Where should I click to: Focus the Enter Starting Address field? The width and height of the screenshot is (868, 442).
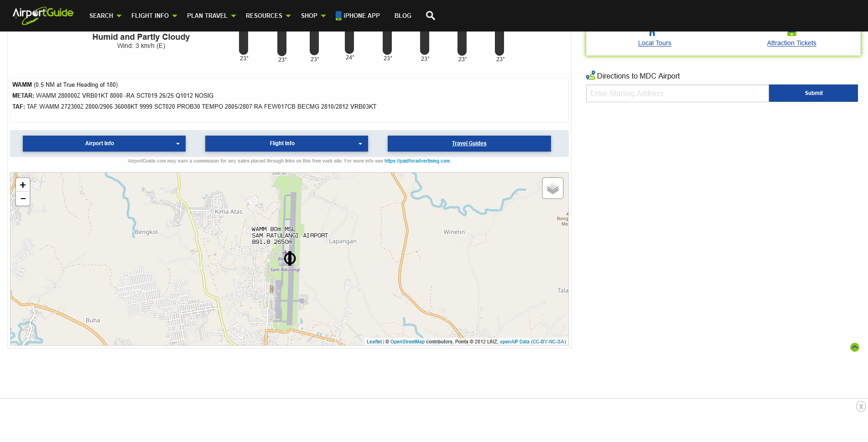[x=677, y=93]
